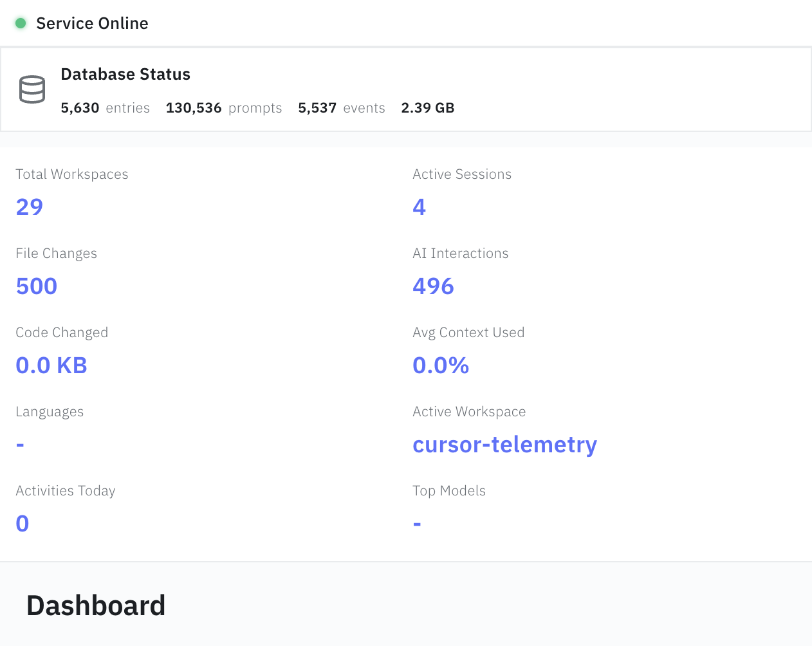Click the File Changes value 500
This screenshot has width=812, height=646.
pyautogui.click(x=36, y=286)
